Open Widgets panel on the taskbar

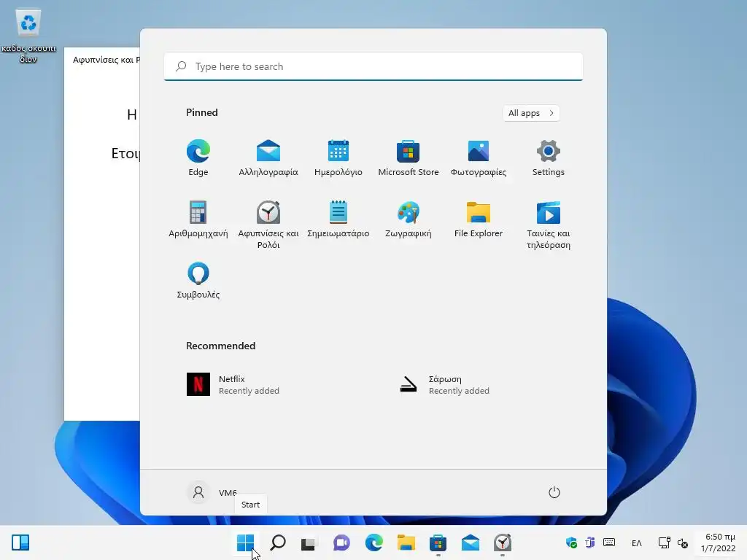point(20,542)
